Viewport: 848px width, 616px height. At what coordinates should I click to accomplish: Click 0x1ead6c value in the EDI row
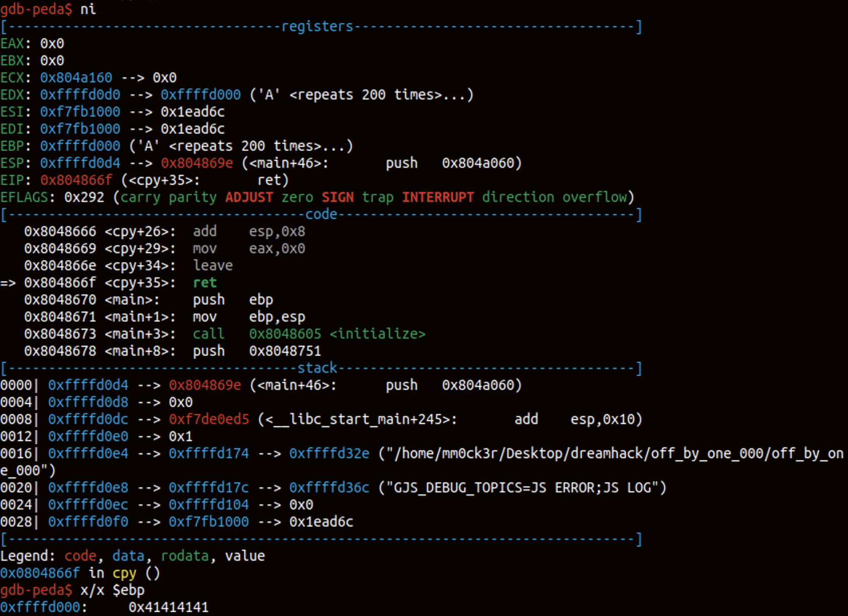[x=193, y=129]
